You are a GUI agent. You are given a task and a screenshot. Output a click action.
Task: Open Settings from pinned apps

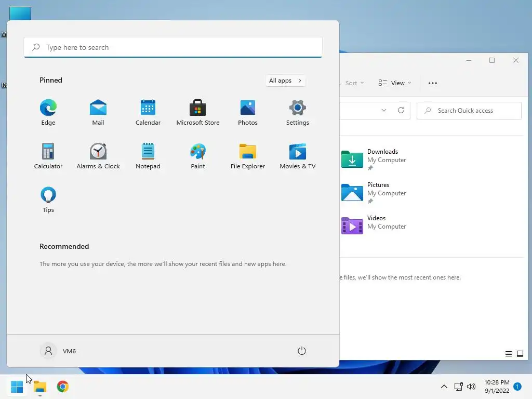coord(298,112)
